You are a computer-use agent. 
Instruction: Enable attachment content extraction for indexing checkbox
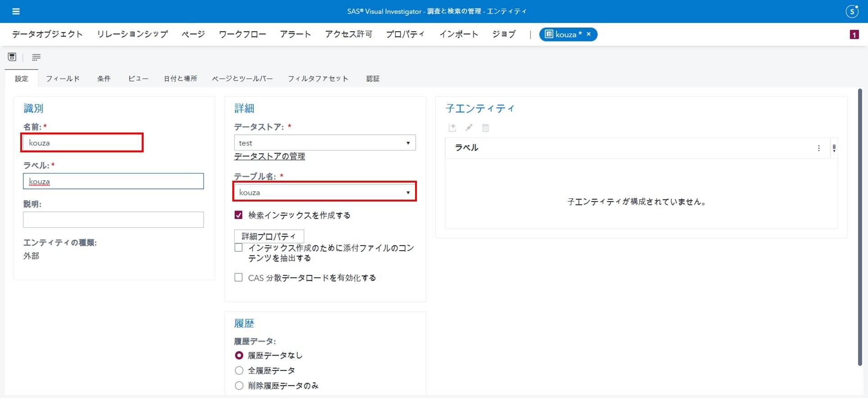[239, 247]
